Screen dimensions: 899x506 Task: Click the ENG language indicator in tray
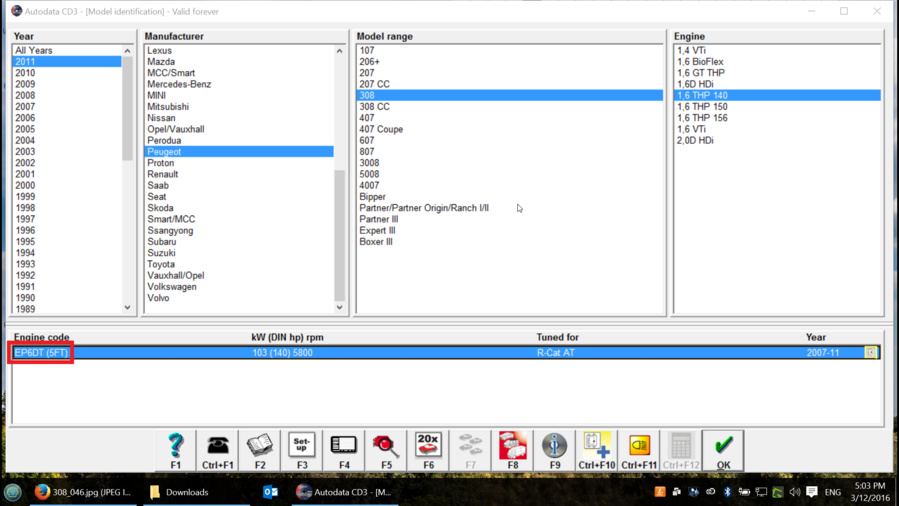click(832, 492)
